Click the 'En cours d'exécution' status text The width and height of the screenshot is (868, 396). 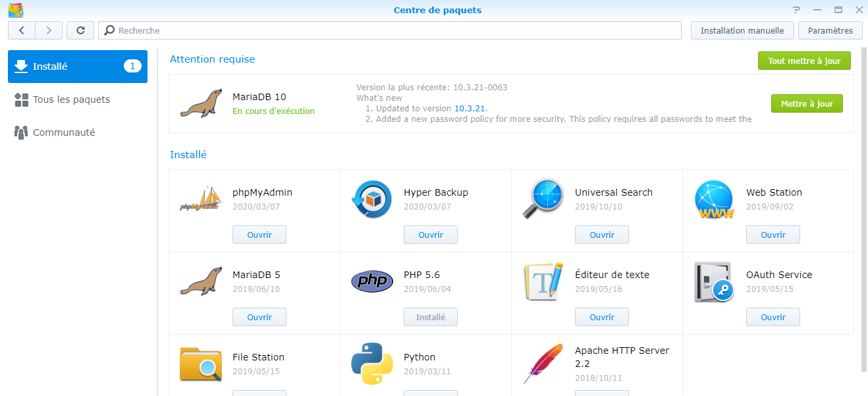(273, 111)
